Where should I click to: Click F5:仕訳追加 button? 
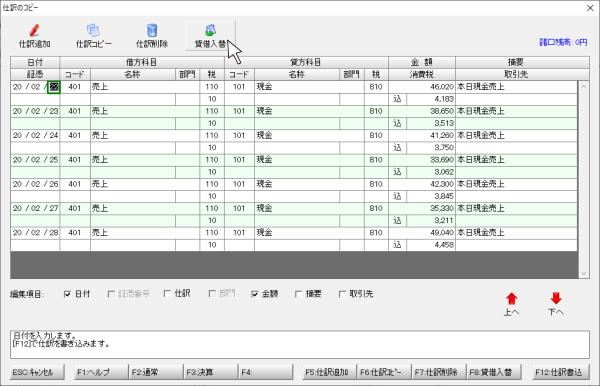(329, 372)
